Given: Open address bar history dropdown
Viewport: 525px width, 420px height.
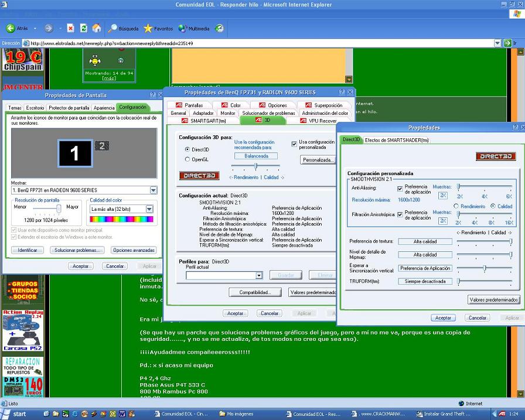Looking at the screenshot, I should pos(497,43).
